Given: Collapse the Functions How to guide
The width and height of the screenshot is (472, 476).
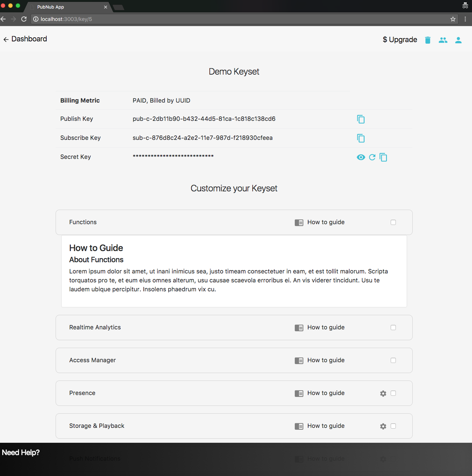Looking at the screenshot, I should point(326,222).
